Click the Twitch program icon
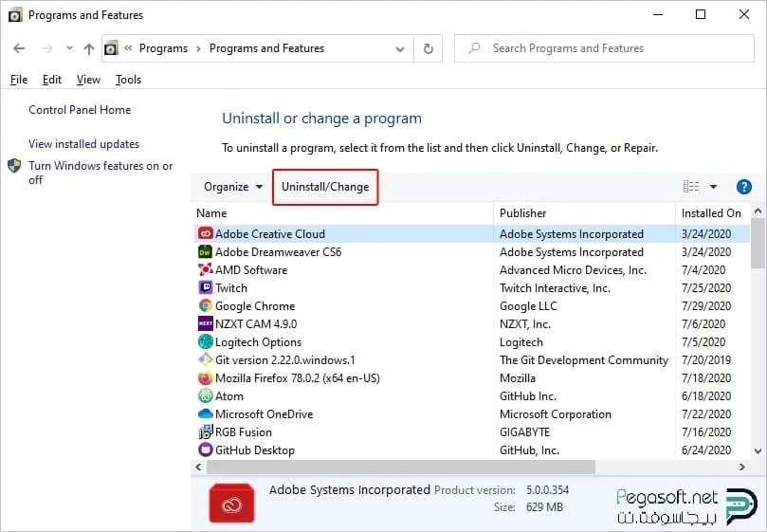 click(x=205, y=287)
